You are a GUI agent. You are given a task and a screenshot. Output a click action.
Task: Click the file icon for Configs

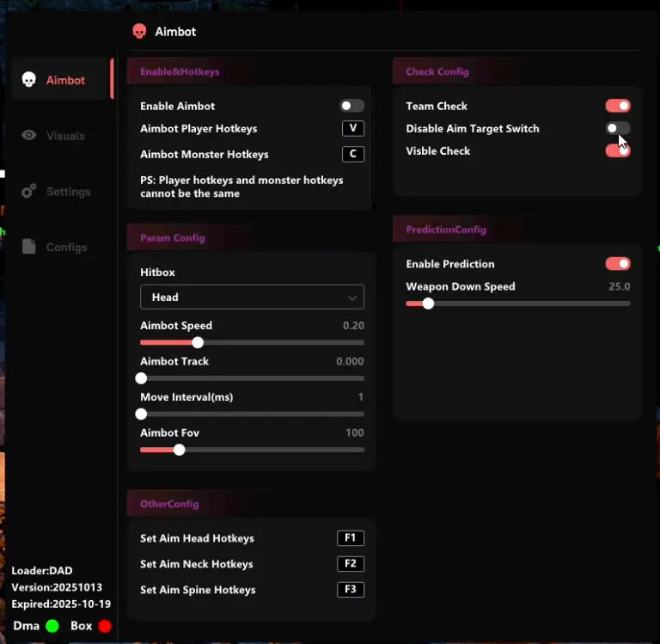click(29, 247)
